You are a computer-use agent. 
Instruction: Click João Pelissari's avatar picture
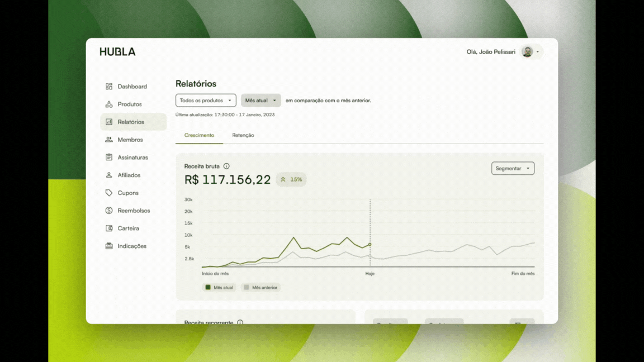[527, 52]
